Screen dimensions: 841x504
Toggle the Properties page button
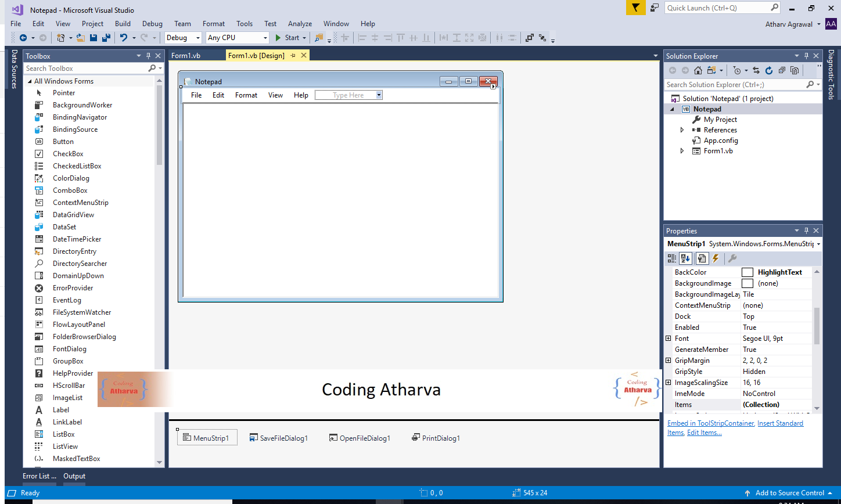[x=701, y=258]
